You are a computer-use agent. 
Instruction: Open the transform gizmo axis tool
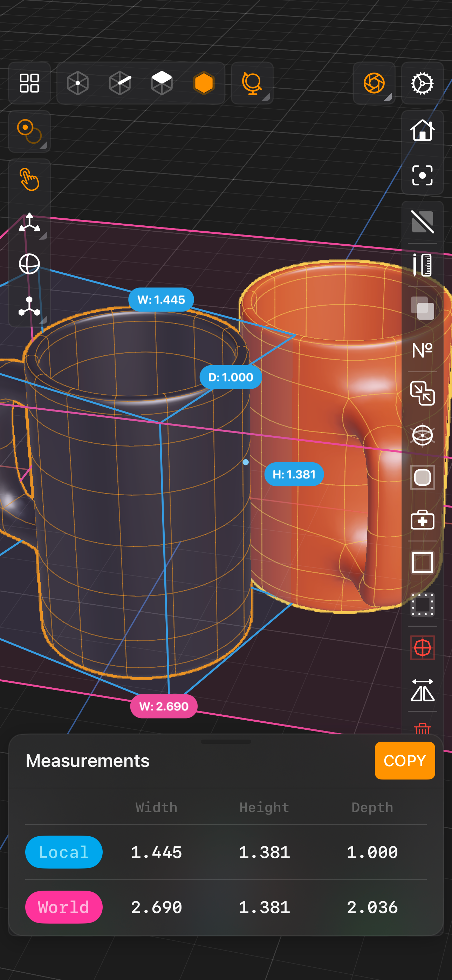pyautogui.click(x=29, y=223)
